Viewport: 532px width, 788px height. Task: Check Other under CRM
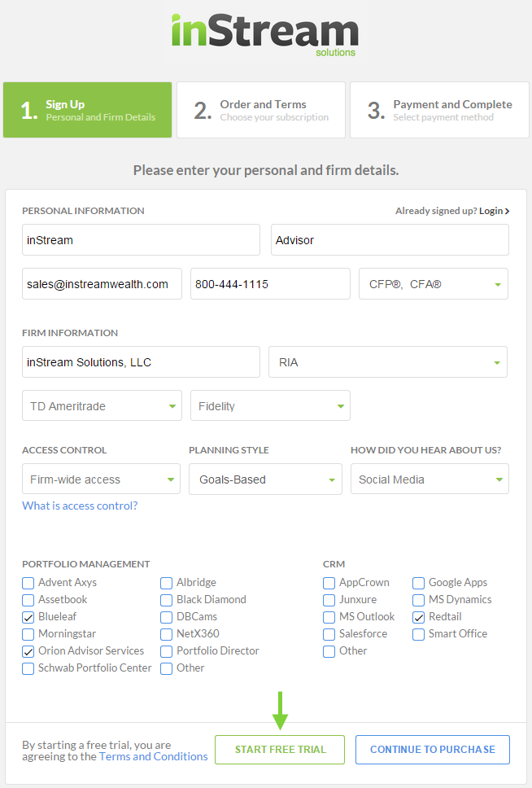329,651
